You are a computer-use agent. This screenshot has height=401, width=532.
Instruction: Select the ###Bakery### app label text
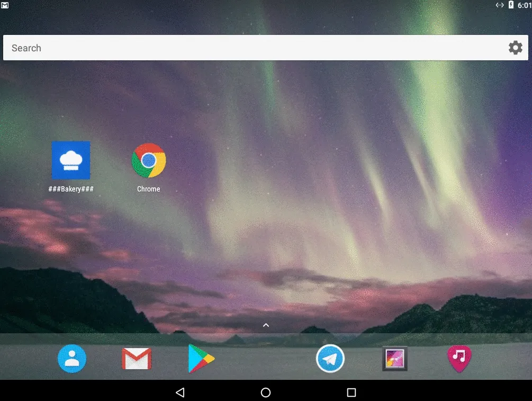[x=71, y=188]
